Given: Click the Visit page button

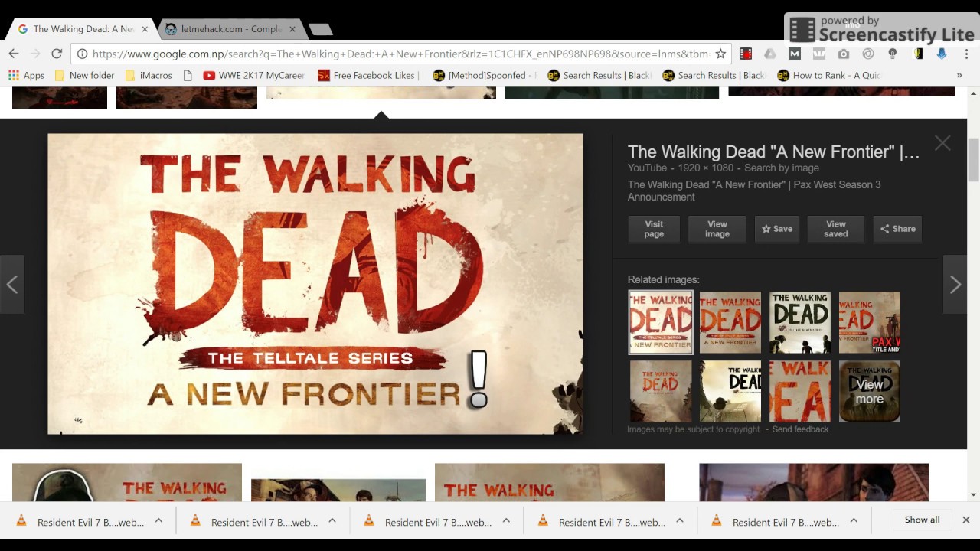Looking at the screenshot, I should (x=654, y=229).
